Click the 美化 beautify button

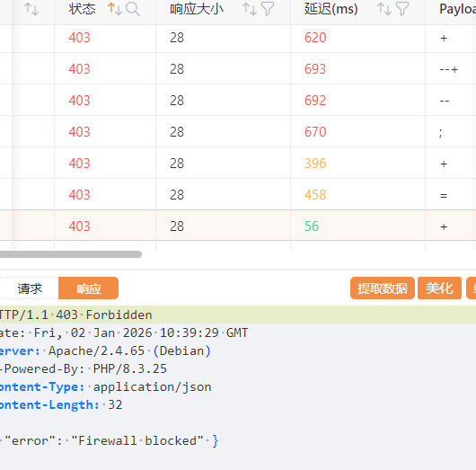coord(439,288)
